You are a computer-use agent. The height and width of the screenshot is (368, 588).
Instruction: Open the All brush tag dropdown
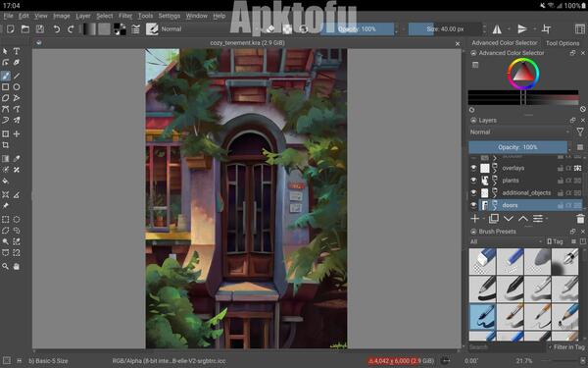coord(506,241)
